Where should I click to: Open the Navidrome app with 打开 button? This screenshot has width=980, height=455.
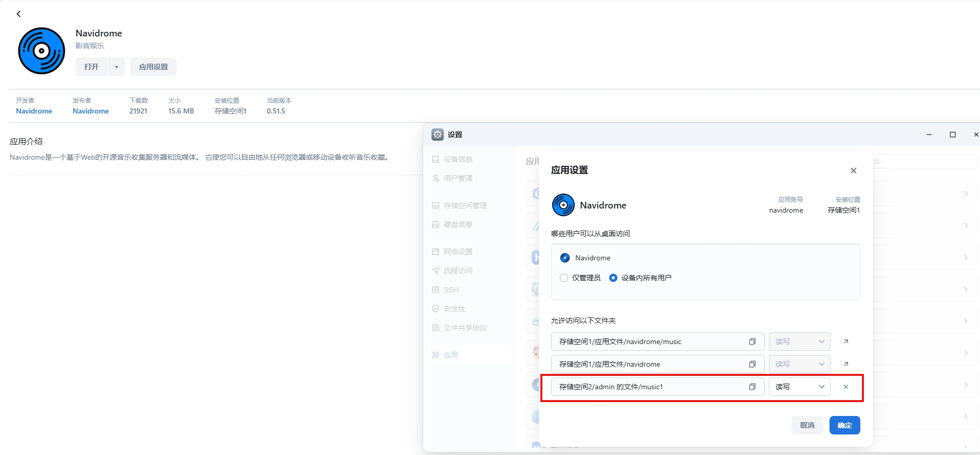click(x=91, y=67)
